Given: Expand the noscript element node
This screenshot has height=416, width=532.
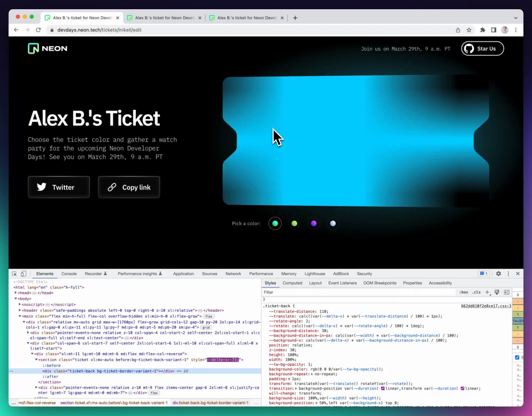Looking at the screenshot, I should (x=20, y=304).
